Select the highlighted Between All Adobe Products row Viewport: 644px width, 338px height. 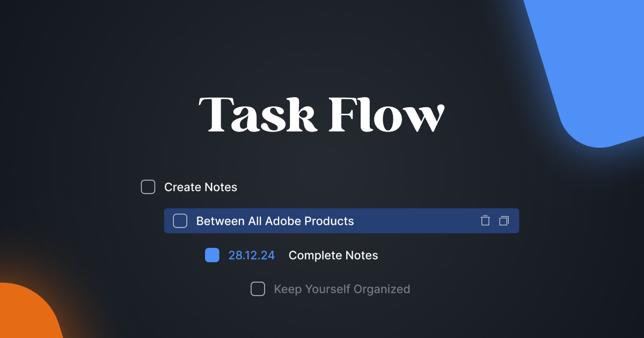coord(341,221)
